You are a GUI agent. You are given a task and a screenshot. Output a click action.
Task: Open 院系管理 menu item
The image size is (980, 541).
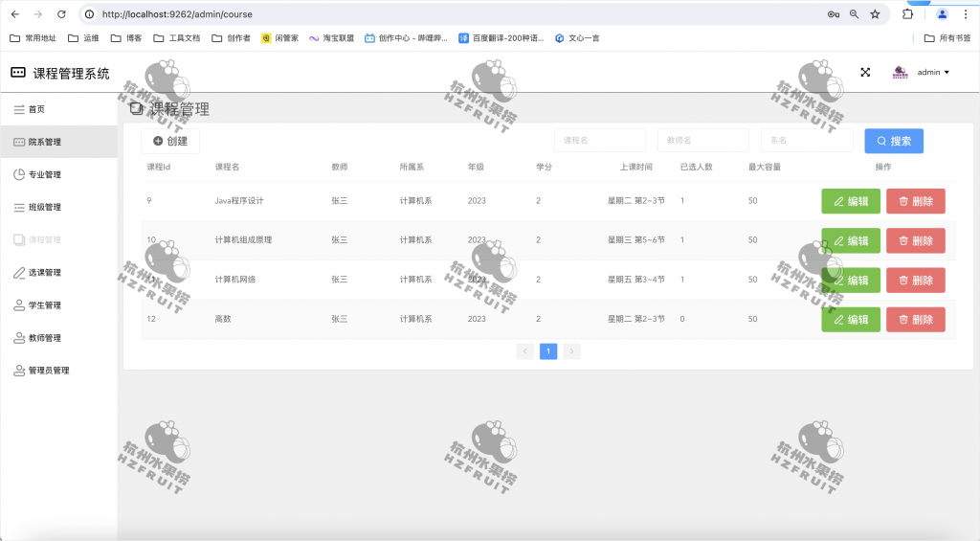[58, 142]
